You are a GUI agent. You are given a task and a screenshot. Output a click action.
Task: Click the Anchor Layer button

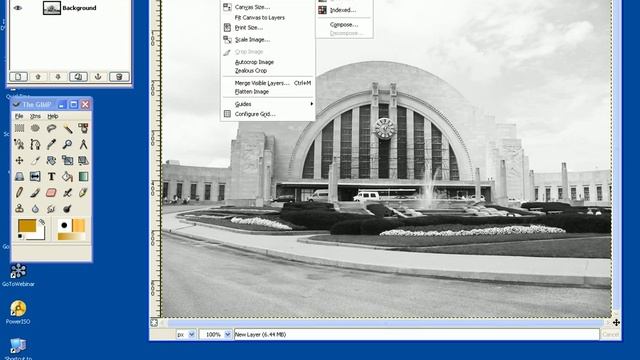[98, 76]
